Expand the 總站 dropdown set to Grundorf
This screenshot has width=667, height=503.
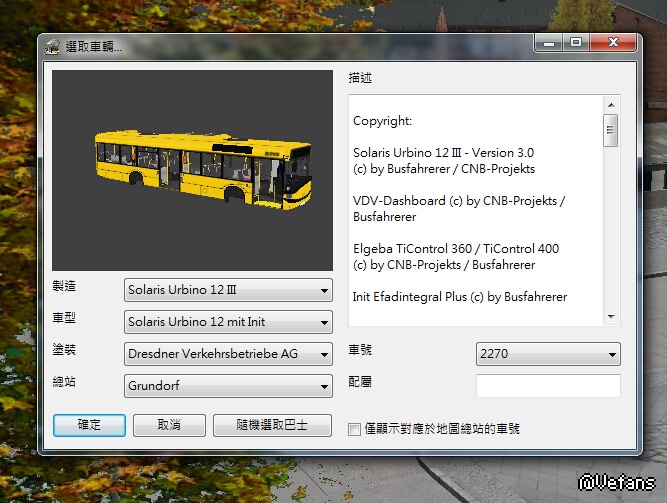coord(228,386)
